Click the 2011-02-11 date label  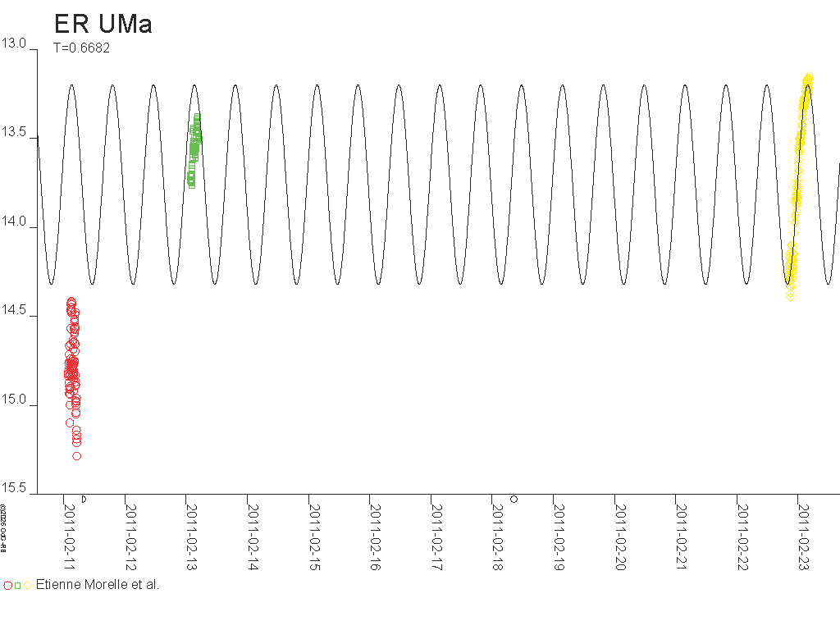click(70, 536)
